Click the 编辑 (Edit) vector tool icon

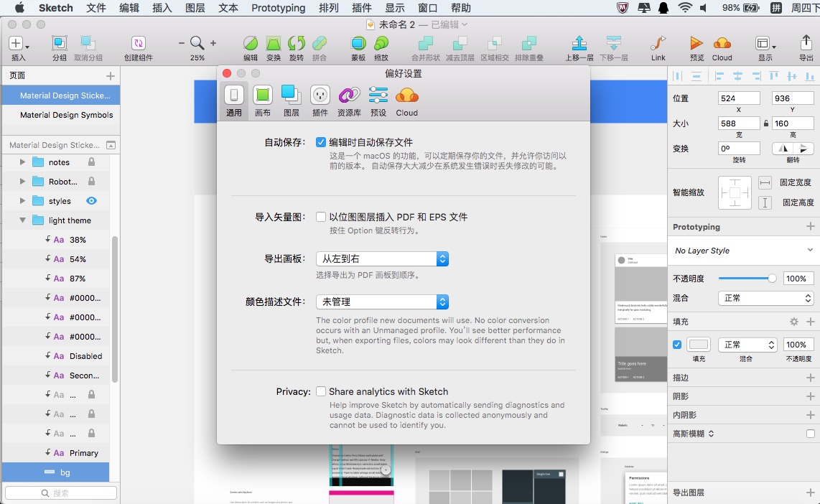[249, 42]
